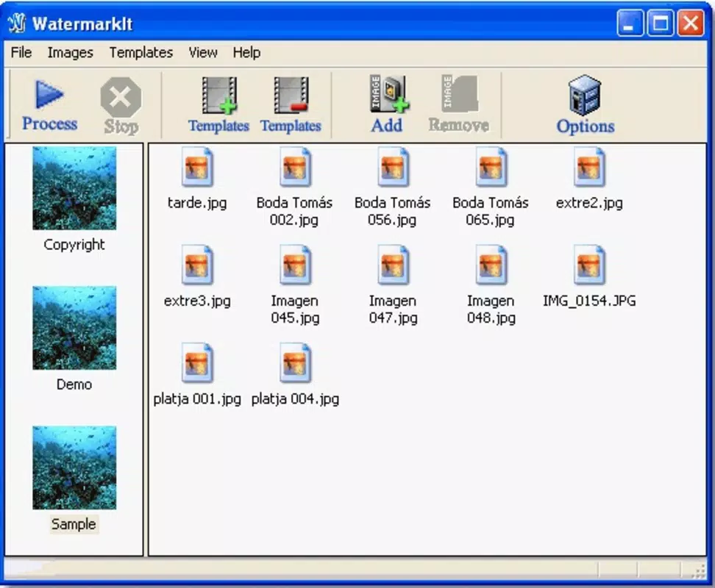Click the Boda Tomás 065.jpg file name
Image resolution: width=715 pixels, height=588 pixels.
click(491, 212)
